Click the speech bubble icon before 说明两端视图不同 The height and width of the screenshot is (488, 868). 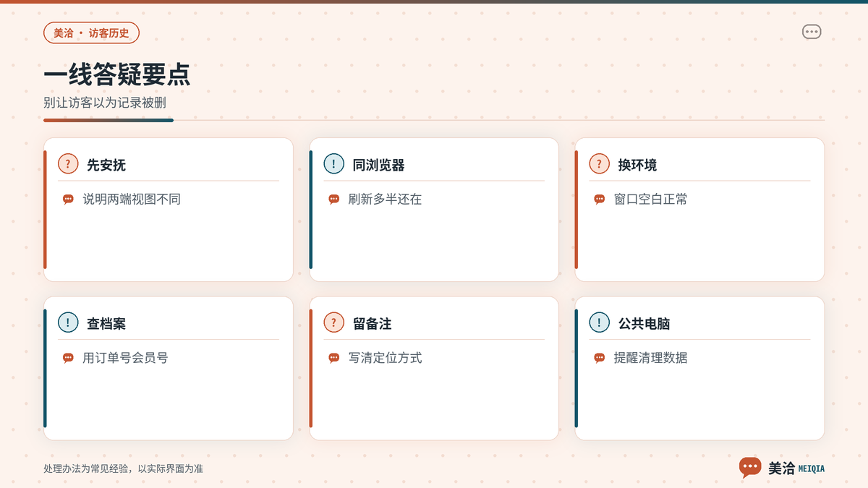(x=68, y=200)
